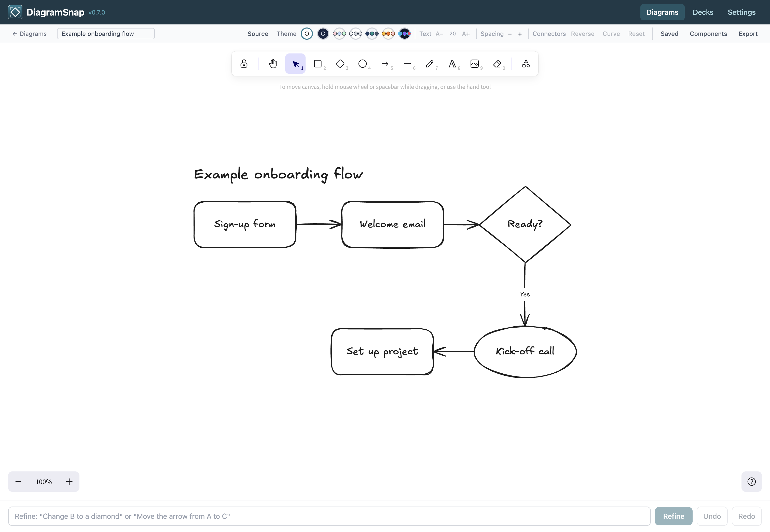Screen dimensions: 770x532
Task: Open the Decks tab
Action: pyautogui.click(x=703, y=12)
